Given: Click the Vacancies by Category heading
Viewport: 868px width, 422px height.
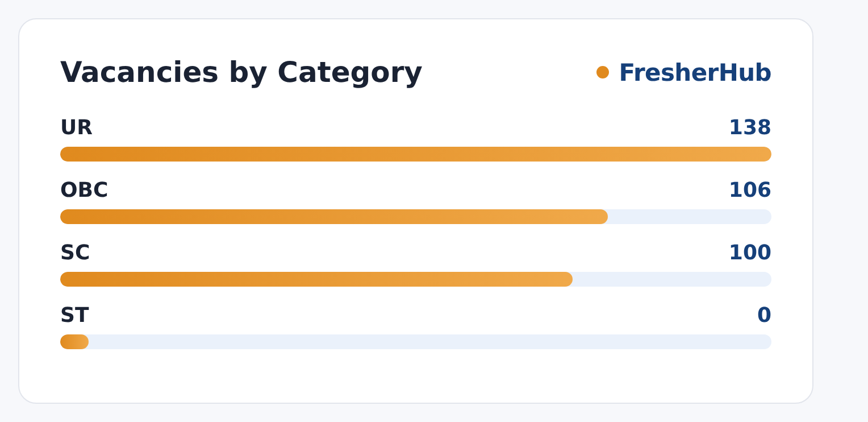Looking at the screenshot, I should [241, 73].
